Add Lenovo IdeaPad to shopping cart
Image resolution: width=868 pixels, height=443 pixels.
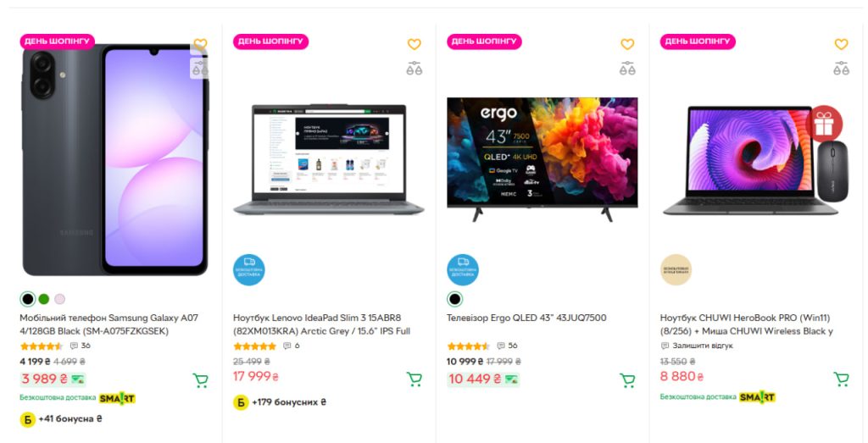pos(414,379)
